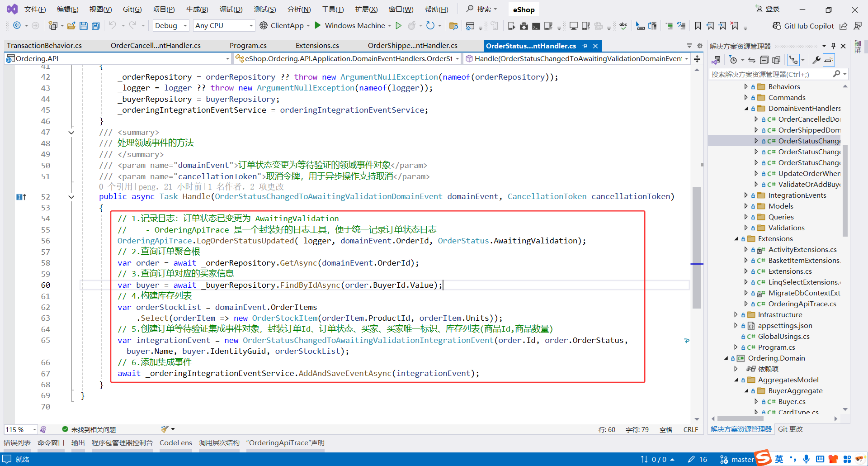Click the top menu 搜索 search box
The width and height of the screenshot is (868, 466).
482,9
